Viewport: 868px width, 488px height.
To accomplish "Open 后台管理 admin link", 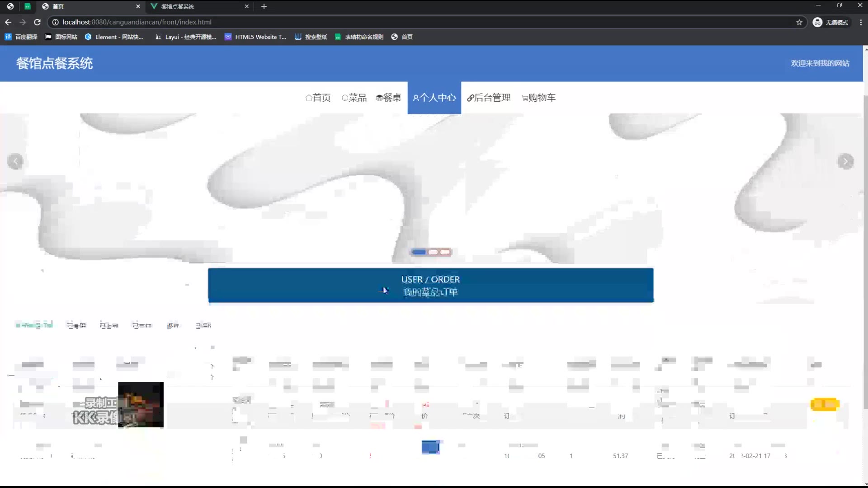I will pyautogui.click(x=489, y=98).
